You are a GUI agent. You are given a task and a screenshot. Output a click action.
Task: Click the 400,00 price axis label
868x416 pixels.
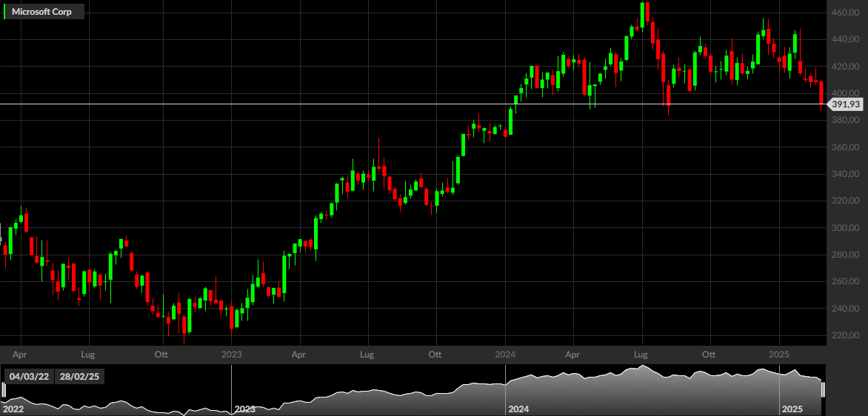[x=845, y=93]
